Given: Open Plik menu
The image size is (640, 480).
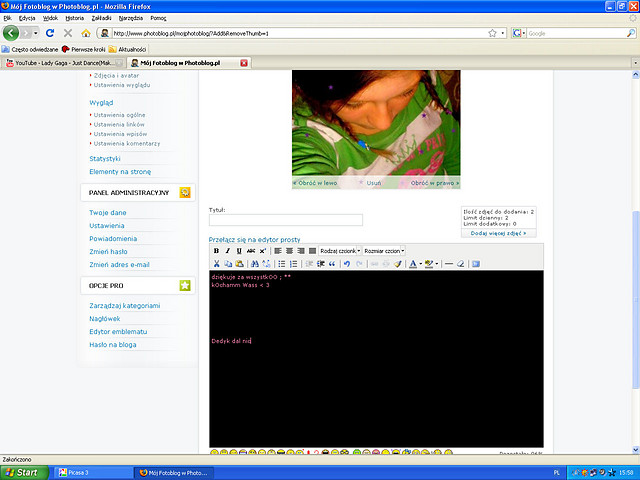Looking at the screenshot, I should (x=8, y=18).
